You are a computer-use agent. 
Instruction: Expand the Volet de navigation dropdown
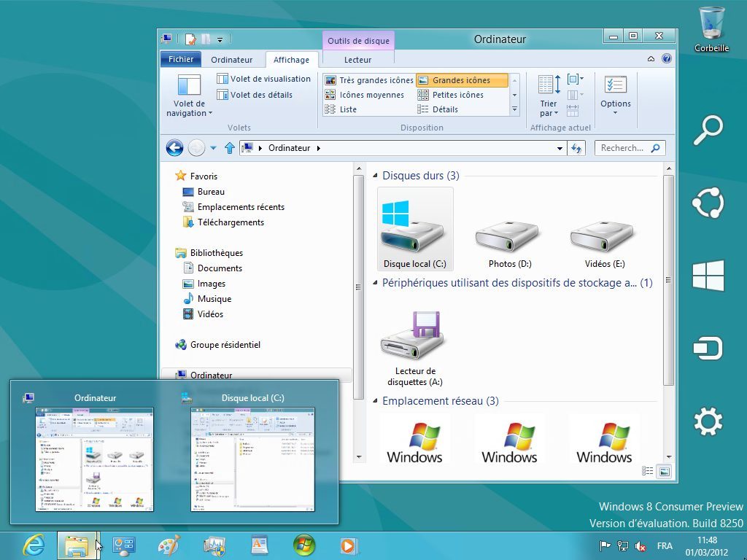[x=190, y=109]
